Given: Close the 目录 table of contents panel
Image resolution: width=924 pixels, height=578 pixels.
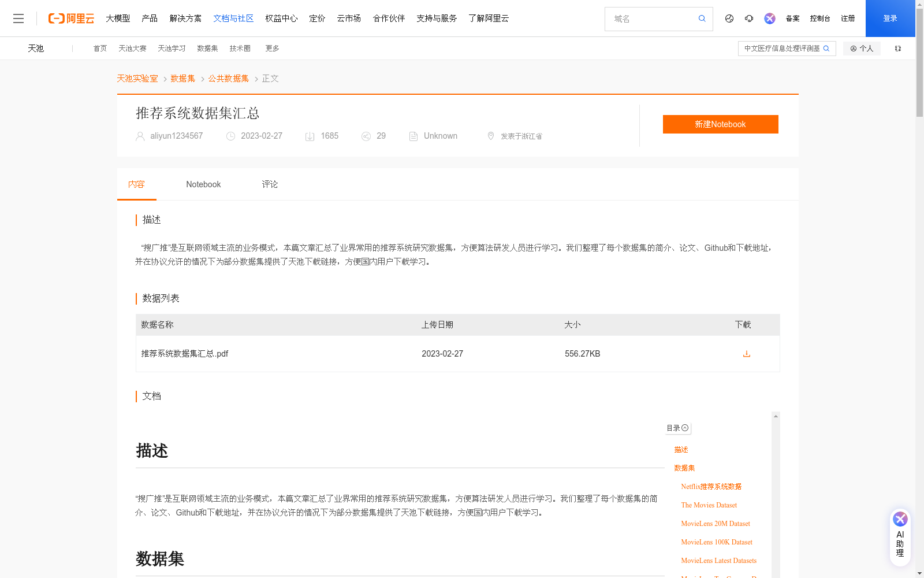Looking at the screenshot, I should (x=685, y=428).
